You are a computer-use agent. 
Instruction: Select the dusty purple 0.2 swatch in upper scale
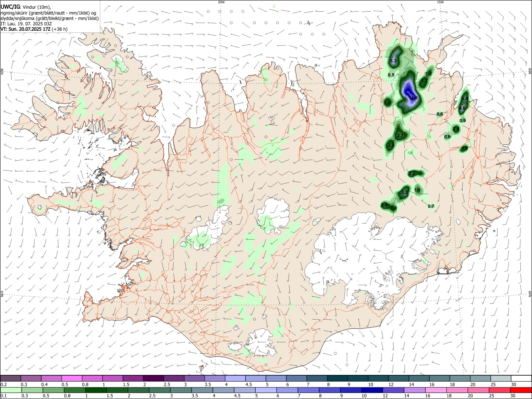pos(11,379)
